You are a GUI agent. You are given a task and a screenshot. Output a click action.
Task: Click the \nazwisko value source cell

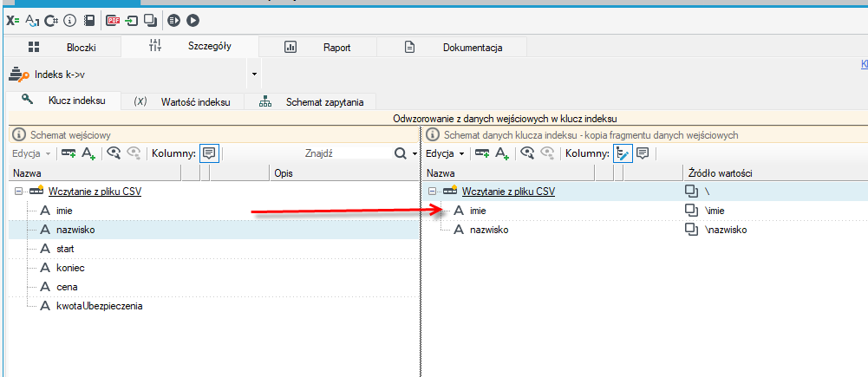click(726, 230)
